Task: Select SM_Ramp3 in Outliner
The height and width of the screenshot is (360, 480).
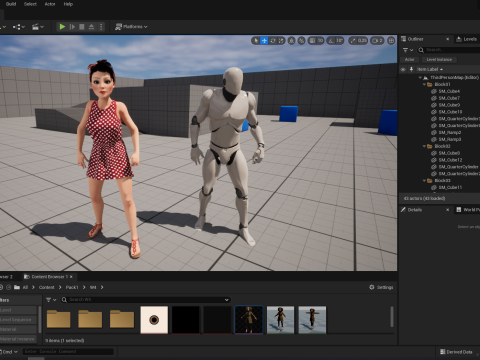Action: tap(449, 139)
